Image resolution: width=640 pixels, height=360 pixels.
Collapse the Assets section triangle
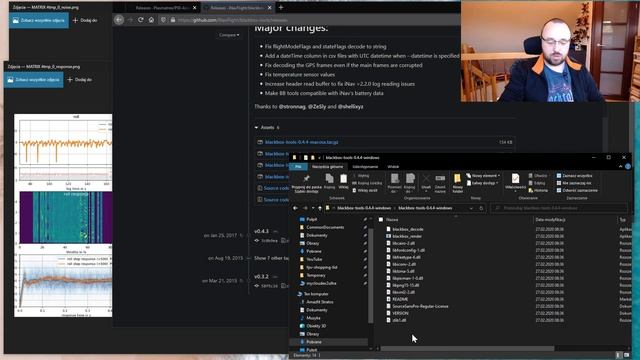point(256,128)
